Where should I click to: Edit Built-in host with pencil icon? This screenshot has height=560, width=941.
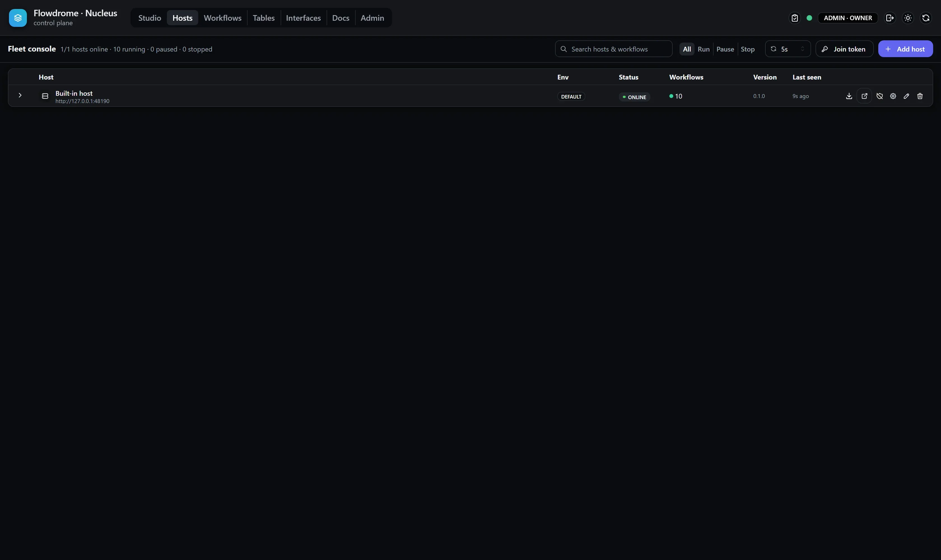[906, 96]
